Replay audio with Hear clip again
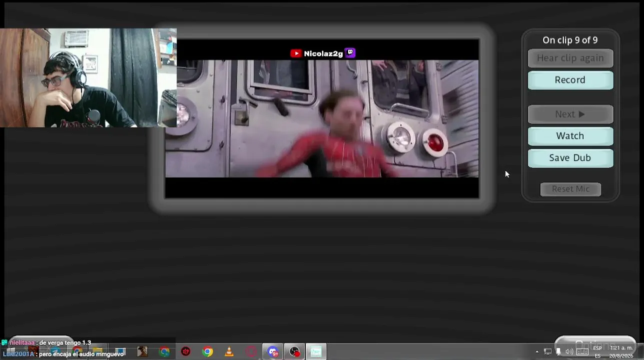644x360 pixels. click(x=570, y=58)
